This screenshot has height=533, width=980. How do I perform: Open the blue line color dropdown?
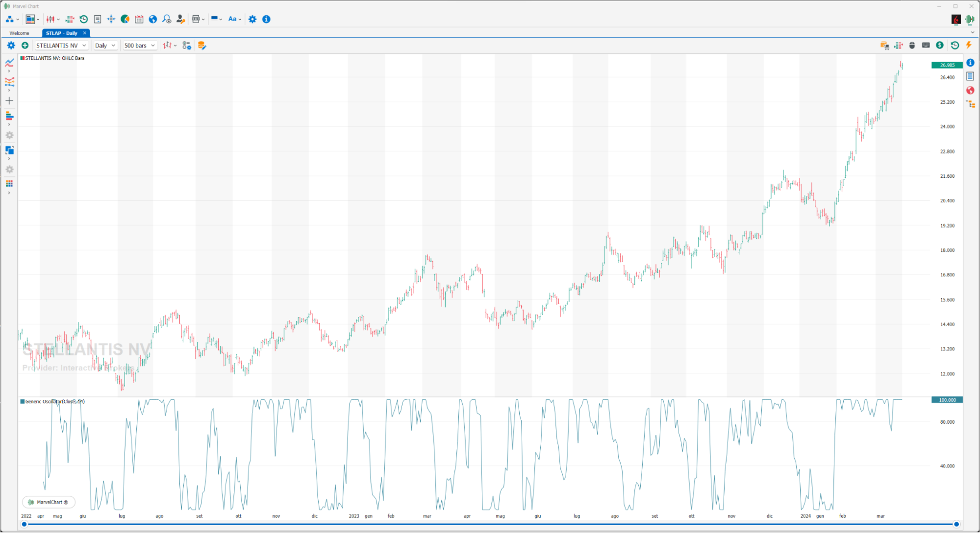point(216,19)
